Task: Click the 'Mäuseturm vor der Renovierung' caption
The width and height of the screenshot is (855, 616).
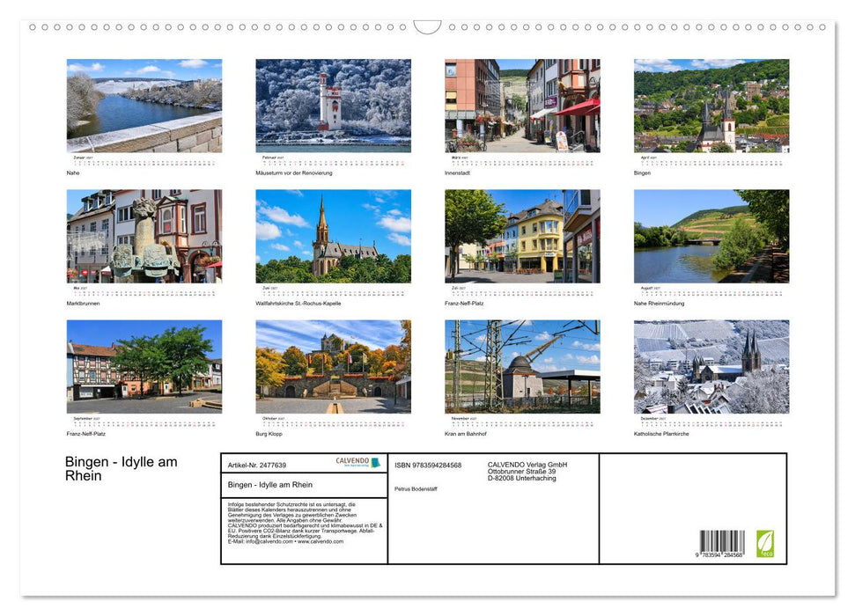Action: [294, 172]
